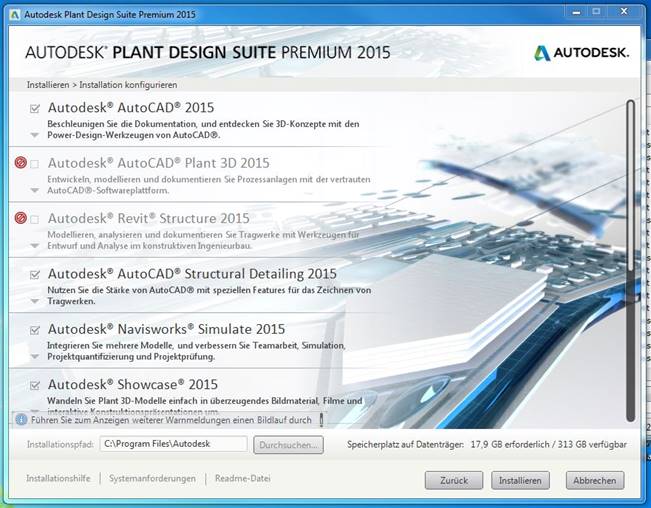
Task: Minimize the installer window
Action: [576, 12]
